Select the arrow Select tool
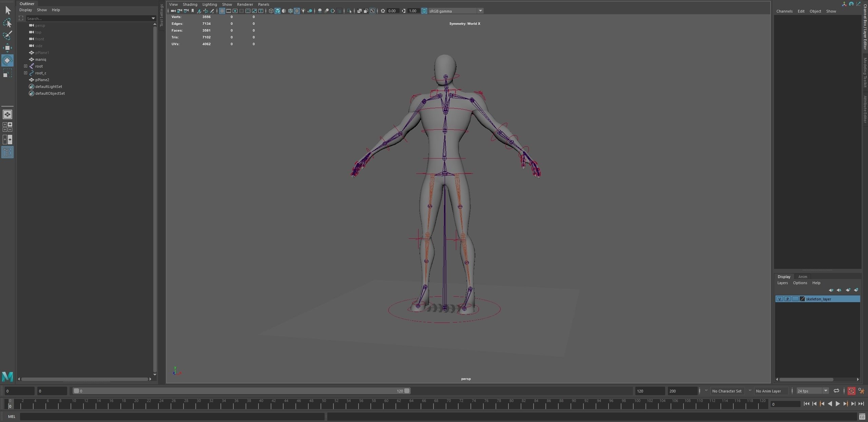This screenshot has height=422, width=868. [x=7, y=11]
